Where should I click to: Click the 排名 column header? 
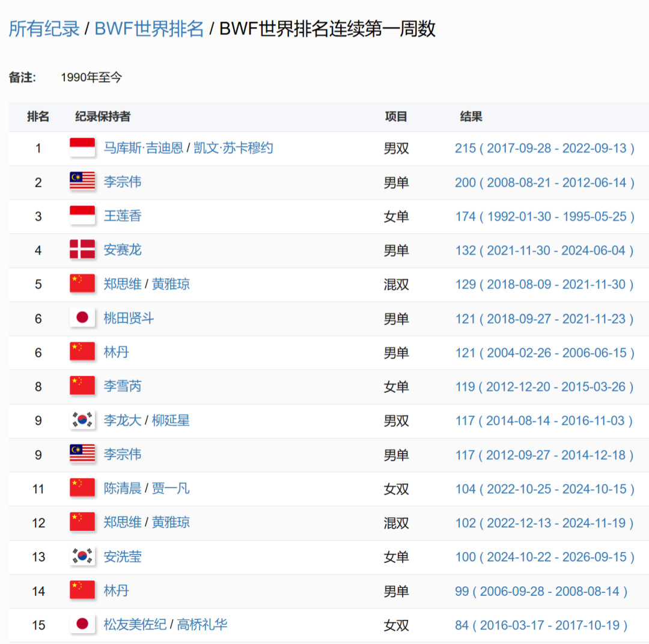click(x=38, y=117)
